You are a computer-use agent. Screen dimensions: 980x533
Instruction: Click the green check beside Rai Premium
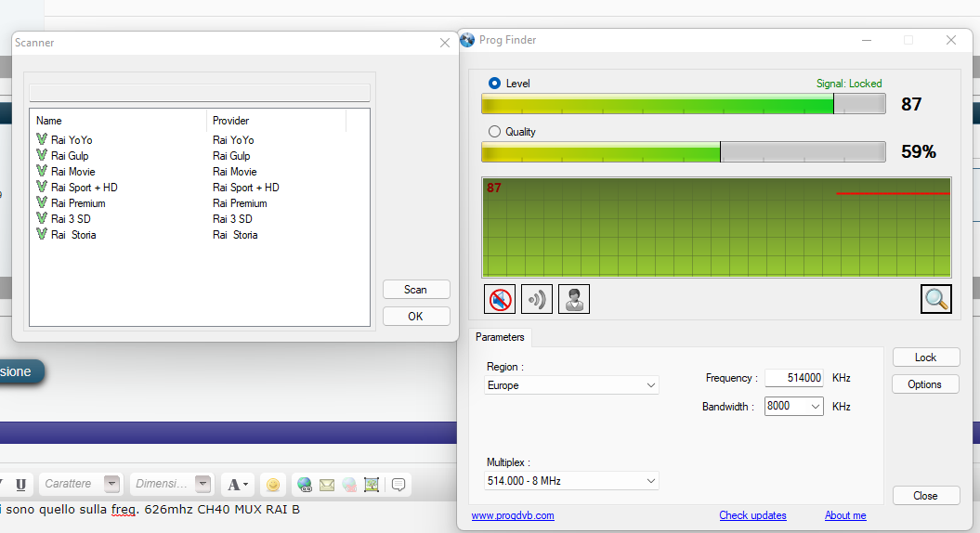[42, 202]
